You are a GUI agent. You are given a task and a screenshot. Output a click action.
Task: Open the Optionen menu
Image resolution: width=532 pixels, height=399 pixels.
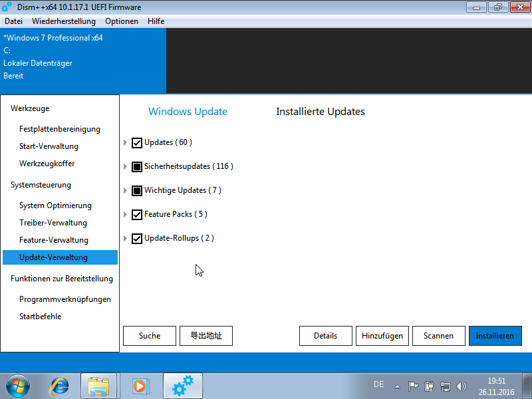click(122, 21)
